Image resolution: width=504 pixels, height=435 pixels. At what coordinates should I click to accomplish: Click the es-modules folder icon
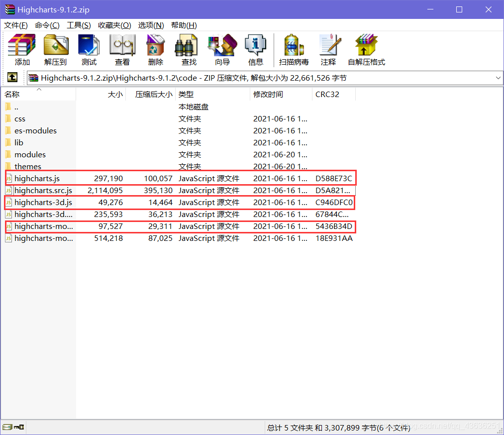8,130
